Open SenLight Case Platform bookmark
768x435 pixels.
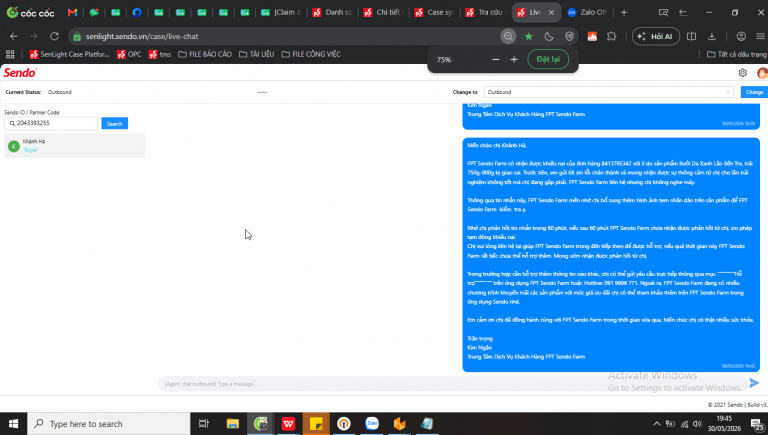(x=70, y=54)
